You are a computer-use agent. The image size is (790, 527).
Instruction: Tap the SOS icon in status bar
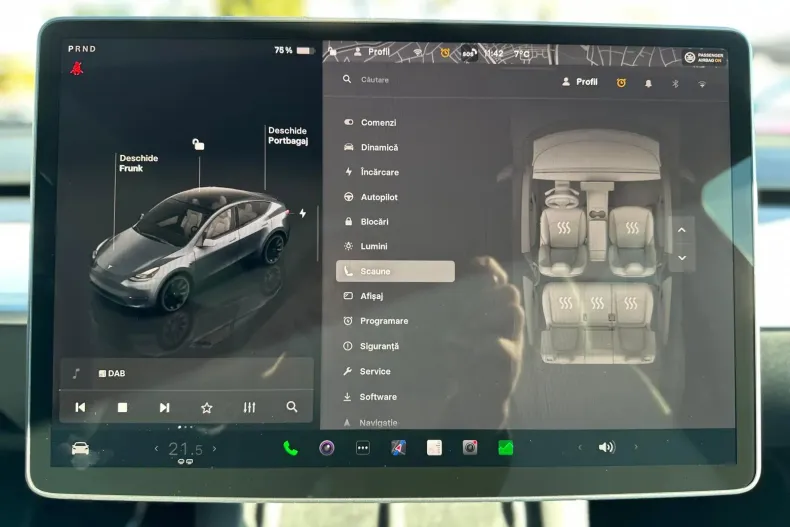click(469, 53)
